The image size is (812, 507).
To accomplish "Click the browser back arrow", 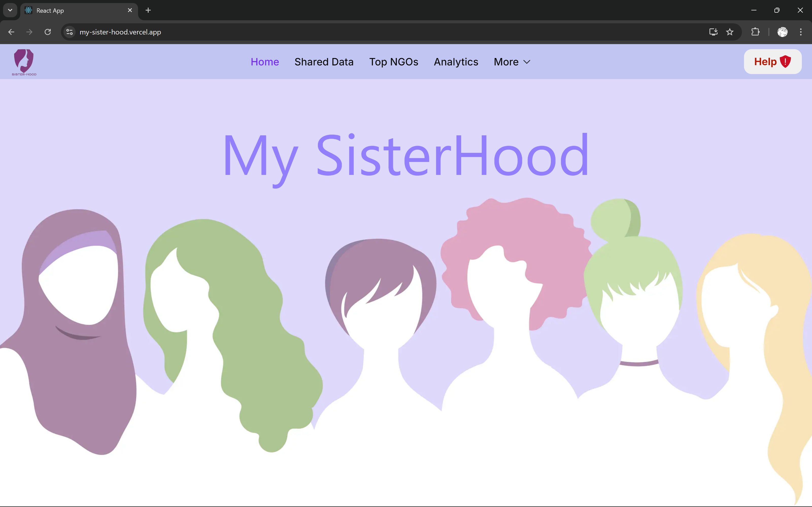I will pos(11,32).
